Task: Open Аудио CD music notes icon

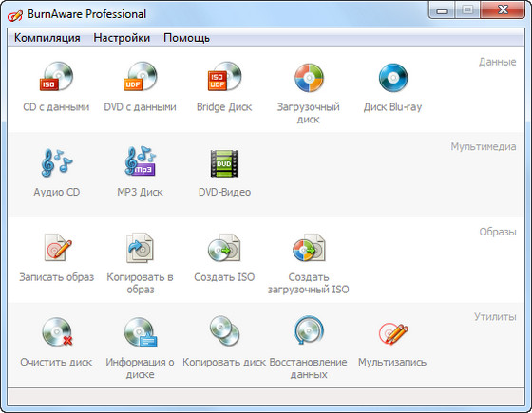Action: click(x=56, y=162)
